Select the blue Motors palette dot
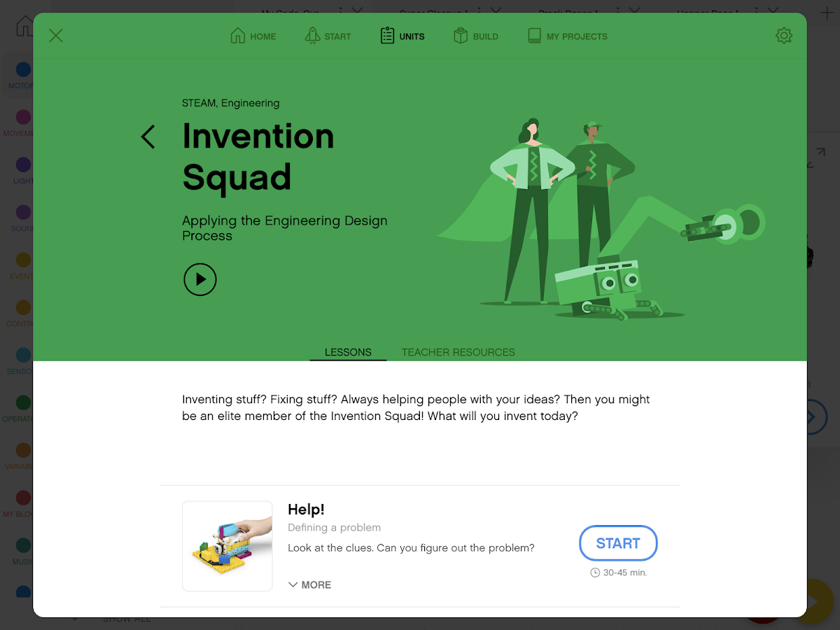The image size is (840, 630). point(23,69)
